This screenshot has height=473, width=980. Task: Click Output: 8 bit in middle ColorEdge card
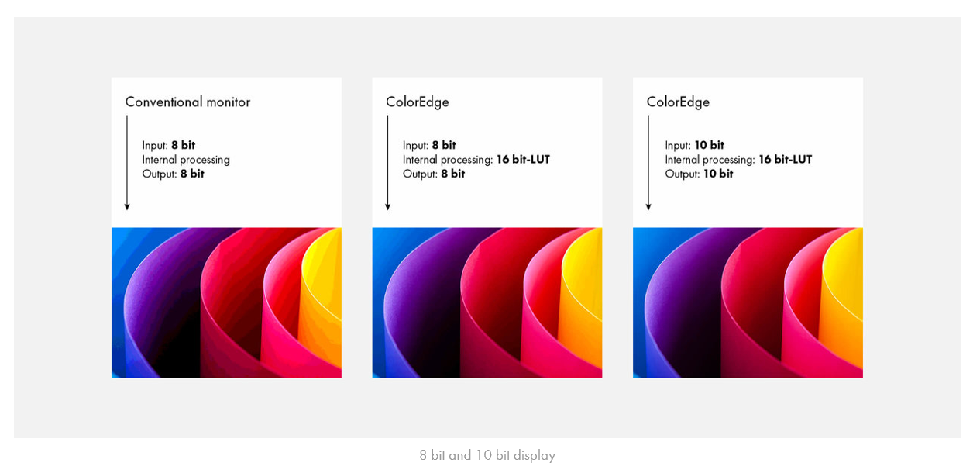pyautogui.click(x=434, y=174)
